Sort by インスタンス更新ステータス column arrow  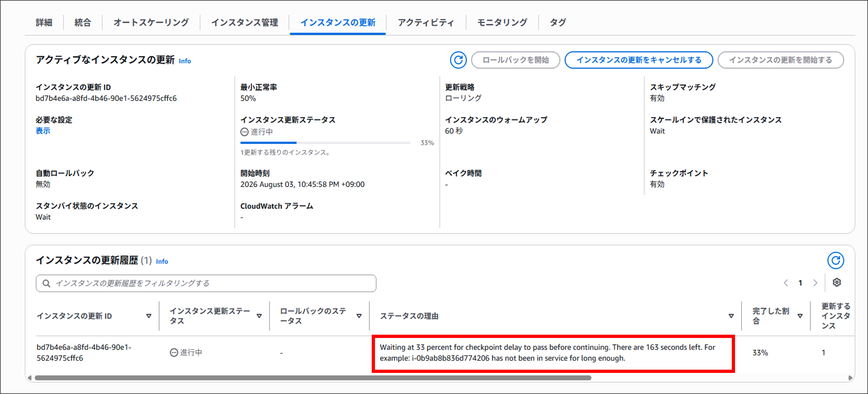tap(259, 316)
